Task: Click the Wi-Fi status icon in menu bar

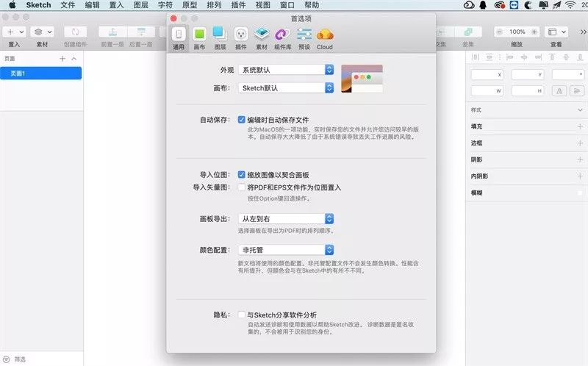Action: coord(570,5)
